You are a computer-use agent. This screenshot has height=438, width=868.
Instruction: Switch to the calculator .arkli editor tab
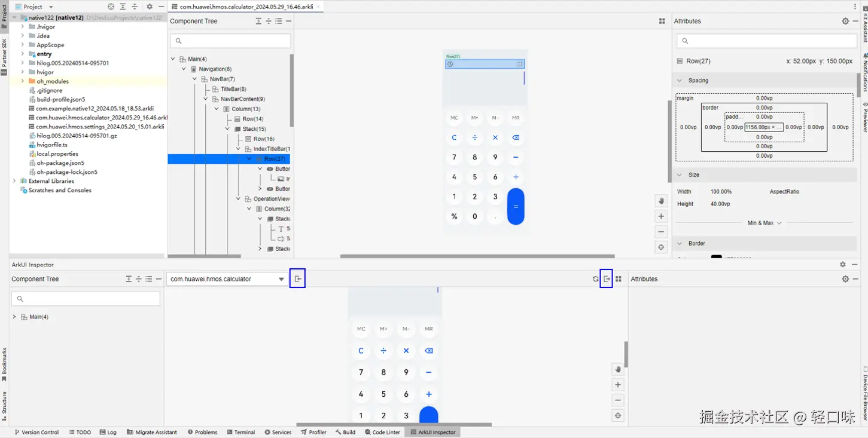tap(246, 7)
